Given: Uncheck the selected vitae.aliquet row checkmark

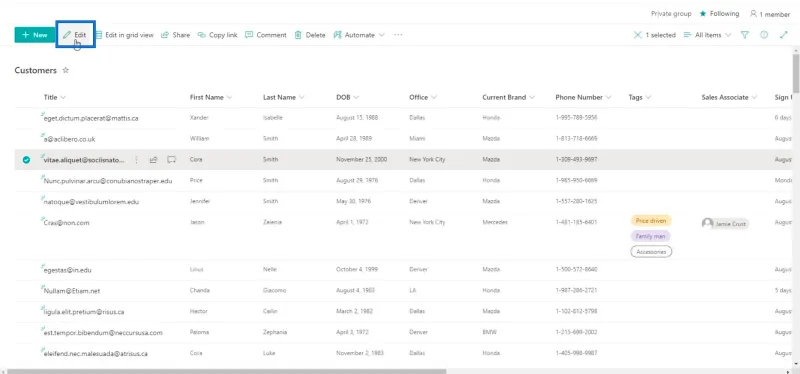Looking at the screenshot, I should 26,160.
